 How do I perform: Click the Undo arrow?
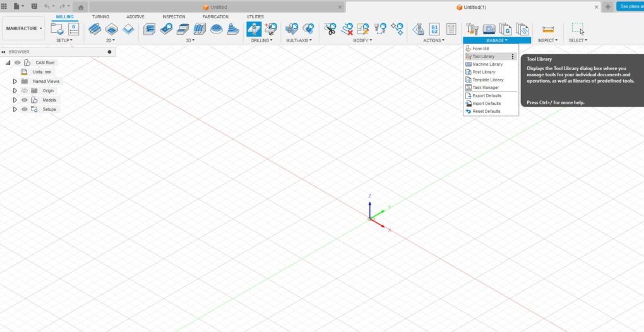click(x=47, y=6)
